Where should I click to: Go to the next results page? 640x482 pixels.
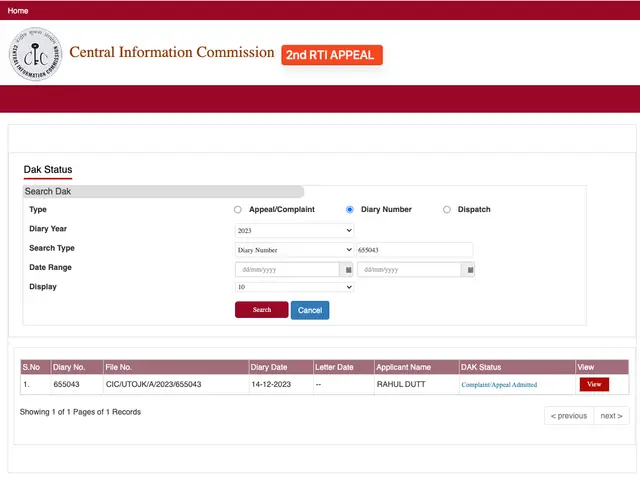[x=611, y=416]
